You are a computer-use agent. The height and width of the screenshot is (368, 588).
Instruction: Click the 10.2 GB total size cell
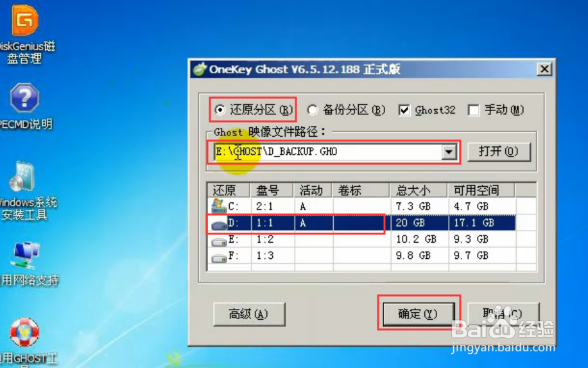coord(416,239)
